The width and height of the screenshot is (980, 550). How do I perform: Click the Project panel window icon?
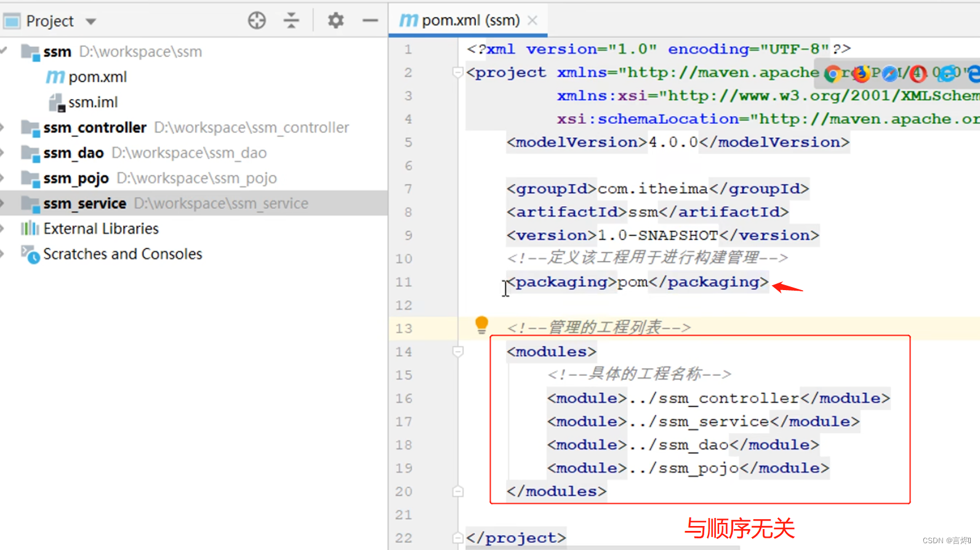coord(12,22)
